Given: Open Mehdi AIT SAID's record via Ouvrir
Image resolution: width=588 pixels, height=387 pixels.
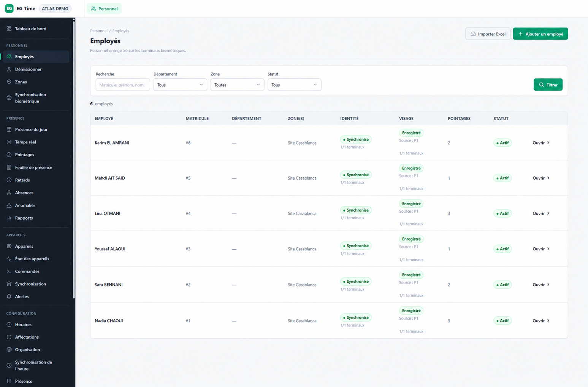Looking at the screenshot, I should [541, 178].
